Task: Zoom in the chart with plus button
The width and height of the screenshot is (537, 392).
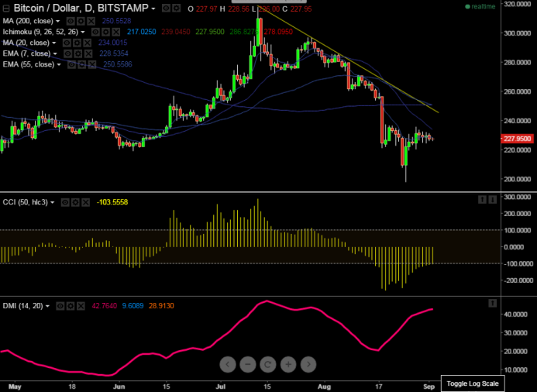Action: [288, 364]
